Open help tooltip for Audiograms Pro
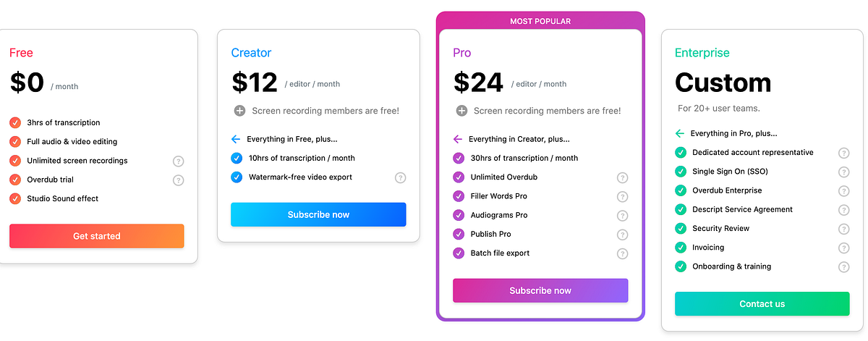The image size is (868, 341). tap(622, 215)
